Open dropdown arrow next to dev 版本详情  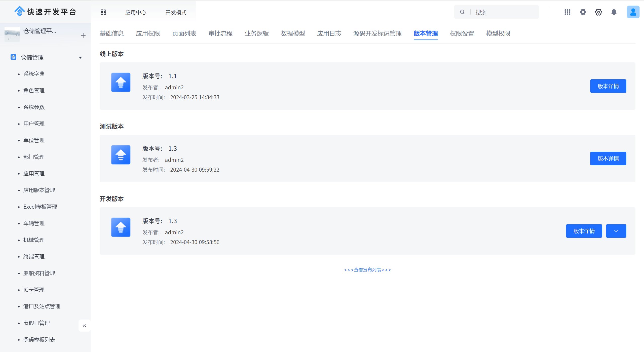coord(616,231)
